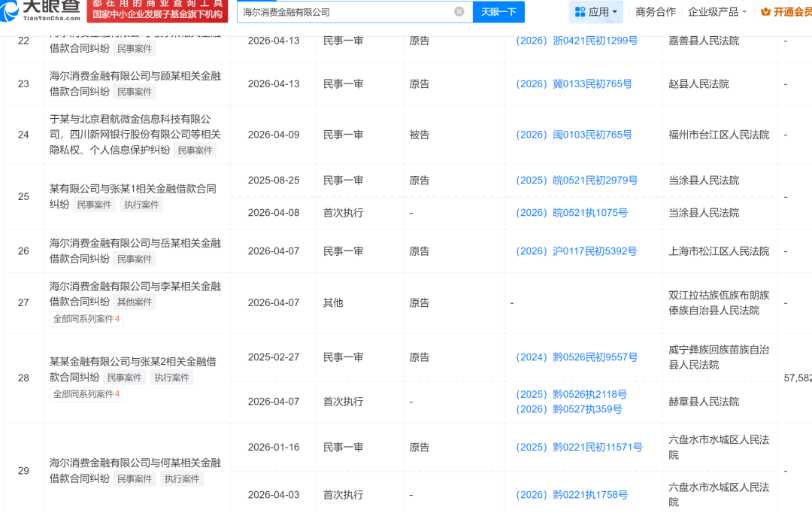Click the 海尔消费金融有限公司与顾某 case title
The height and width of the screenshot is (513, 812).
pyautogui.click(x=135, y=83)
